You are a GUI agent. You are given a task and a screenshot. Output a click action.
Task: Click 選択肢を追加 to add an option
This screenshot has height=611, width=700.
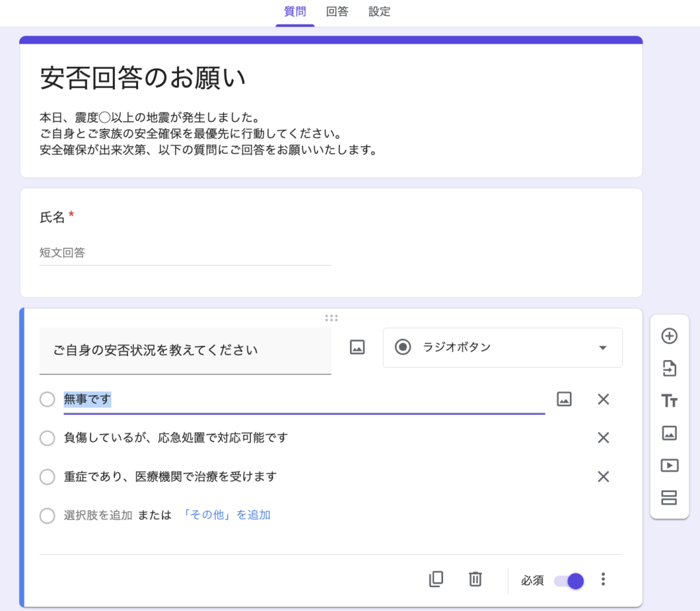click(x=98, y=515)
